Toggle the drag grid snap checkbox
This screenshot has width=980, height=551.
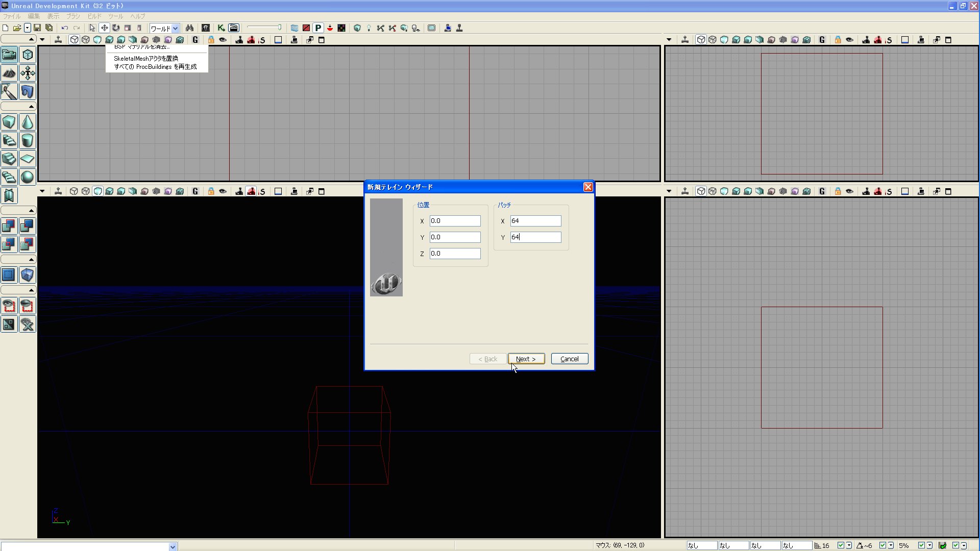point(841,545)
